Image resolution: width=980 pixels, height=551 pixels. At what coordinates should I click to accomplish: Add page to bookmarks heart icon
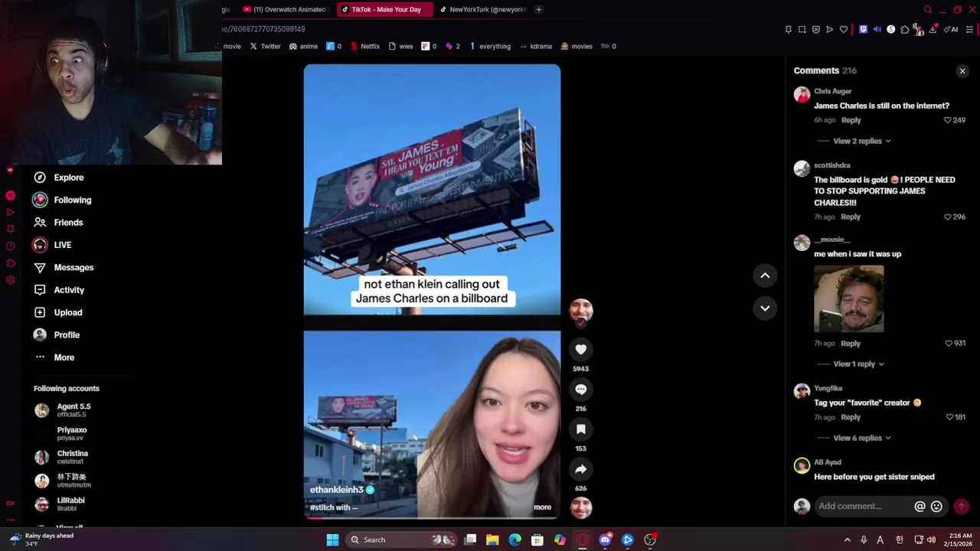click(844, 30)
